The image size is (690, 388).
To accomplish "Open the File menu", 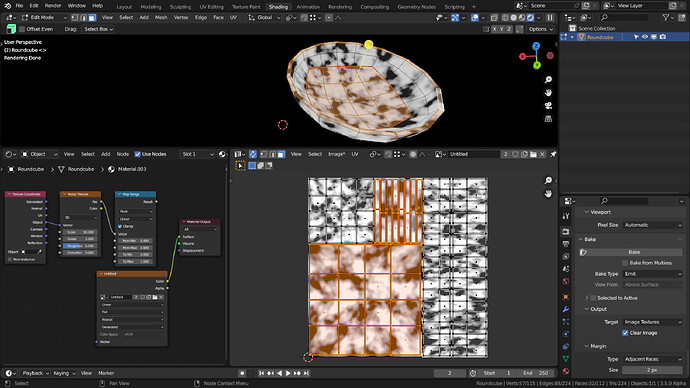I will [x=19, y=6].
